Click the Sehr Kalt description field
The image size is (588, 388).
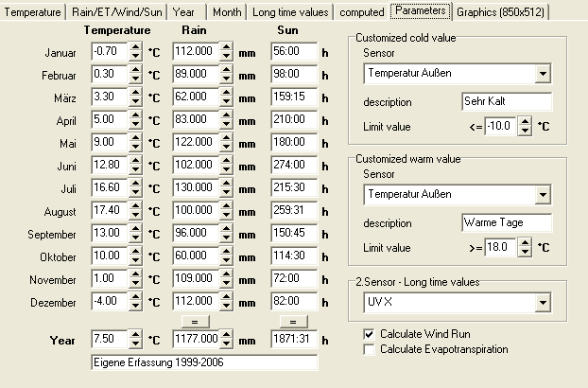tap(506, 100)
